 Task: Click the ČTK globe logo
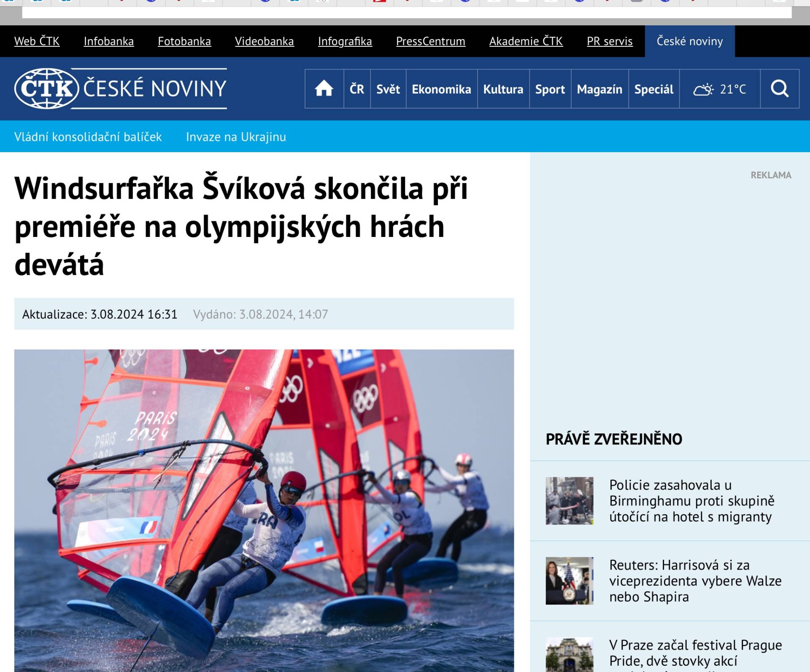tap(46, 89)
